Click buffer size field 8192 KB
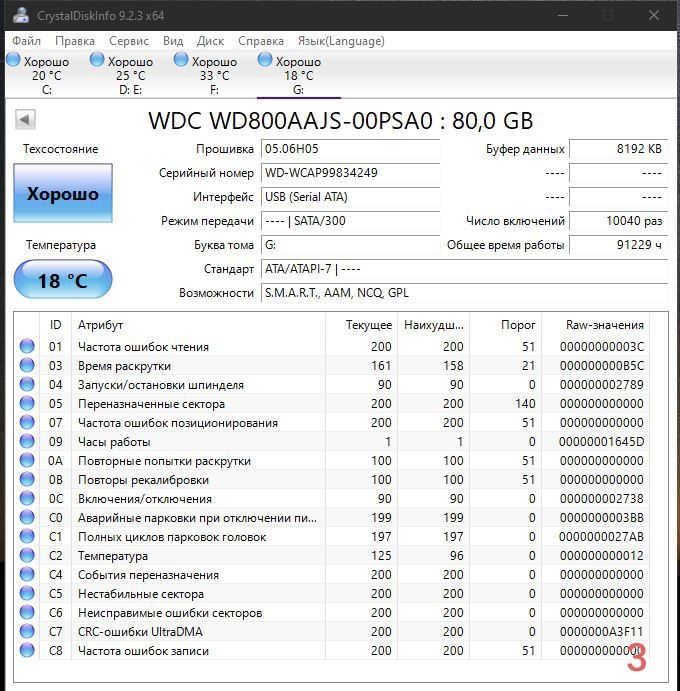Viewport: 680px width, 691px height. coord(618,149)
